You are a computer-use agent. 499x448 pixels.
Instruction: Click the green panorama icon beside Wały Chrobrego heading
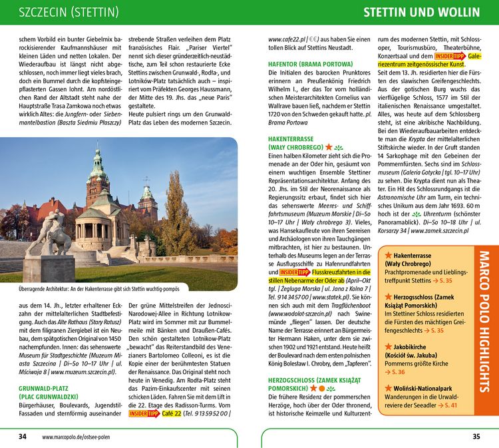(339, 148)
